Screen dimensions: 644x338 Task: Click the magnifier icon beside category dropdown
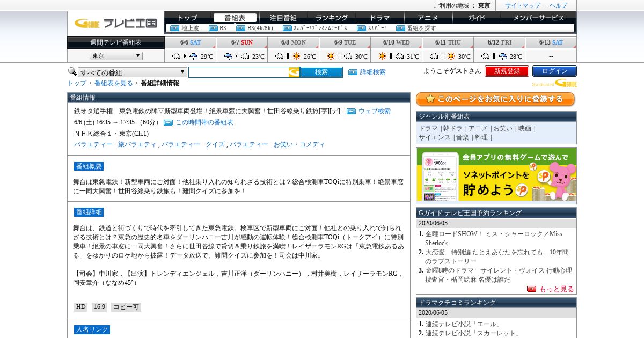click(72, 71)
